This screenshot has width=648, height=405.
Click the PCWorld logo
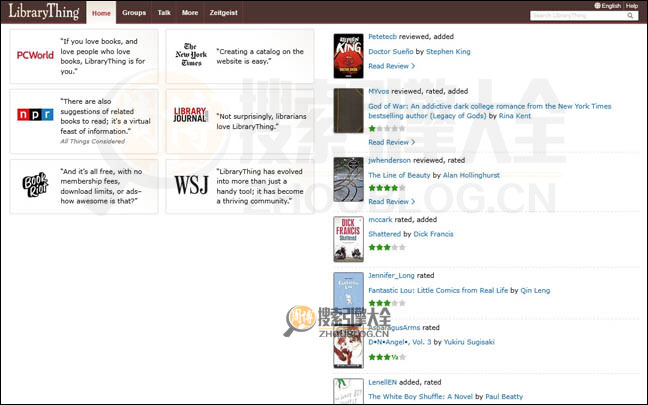(x=35, y=55)
